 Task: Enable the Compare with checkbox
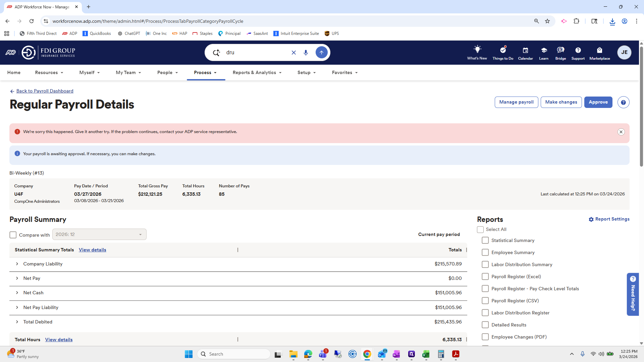point(13,235)
